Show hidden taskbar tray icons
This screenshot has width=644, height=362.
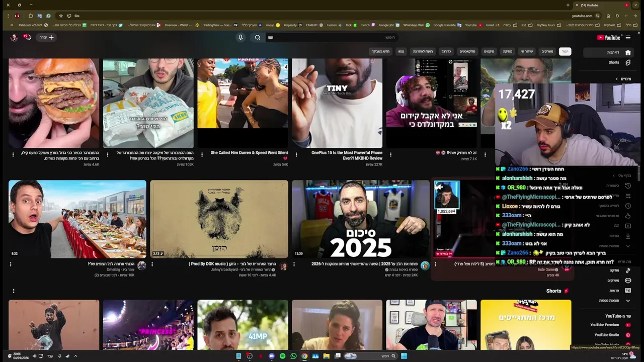coord(75,356)
